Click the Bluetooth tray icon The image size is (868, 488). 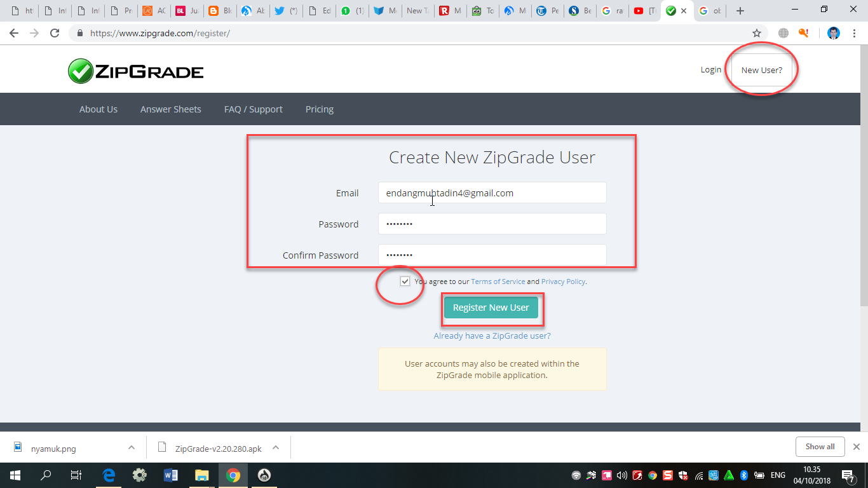pos(744,475)
